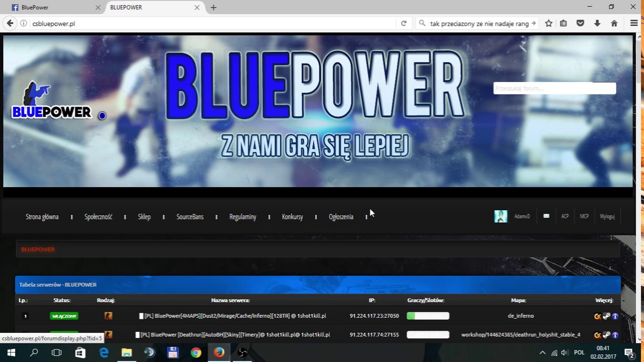
Task: Click the GameTracker icon in the Deathrun row
Action: (x=598, y=335)
